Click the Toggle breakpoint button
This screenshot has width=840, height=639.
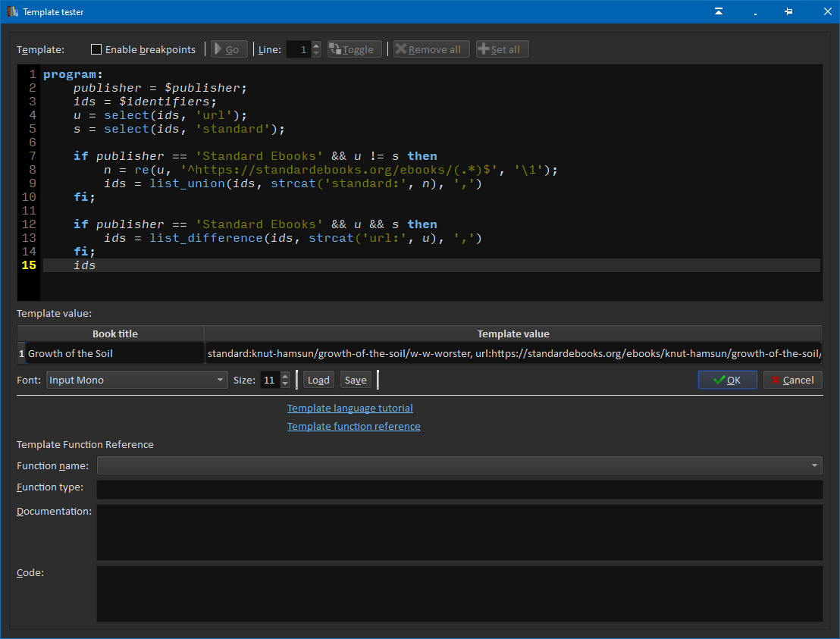pos(354,49)
